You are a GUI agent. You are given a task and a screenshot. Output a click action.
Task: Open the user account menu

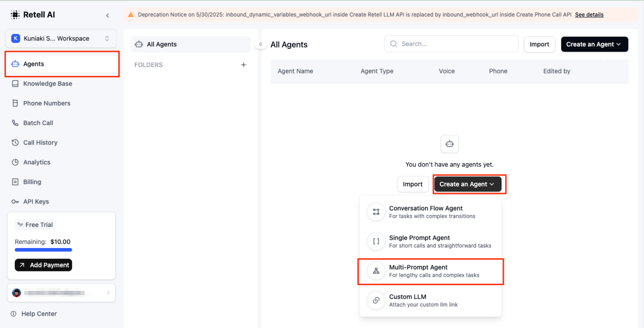(x=61, y=293)
